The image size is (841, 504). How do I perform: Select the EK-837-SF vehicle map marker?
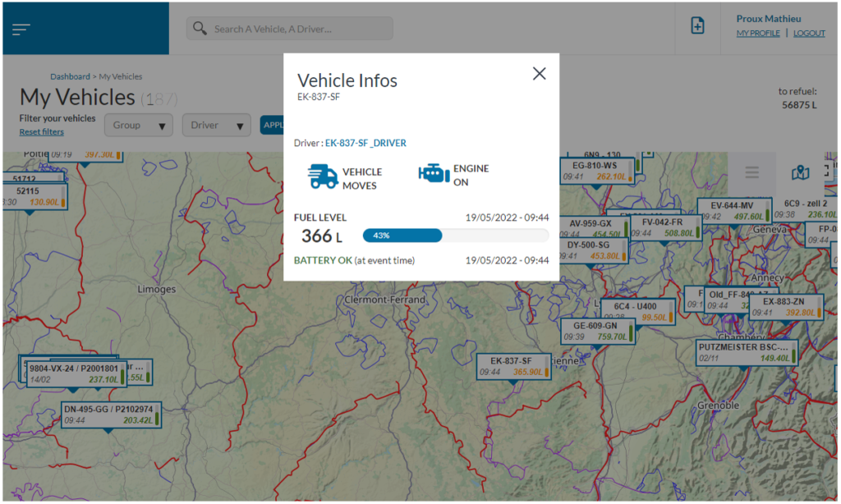pos(513,366)
